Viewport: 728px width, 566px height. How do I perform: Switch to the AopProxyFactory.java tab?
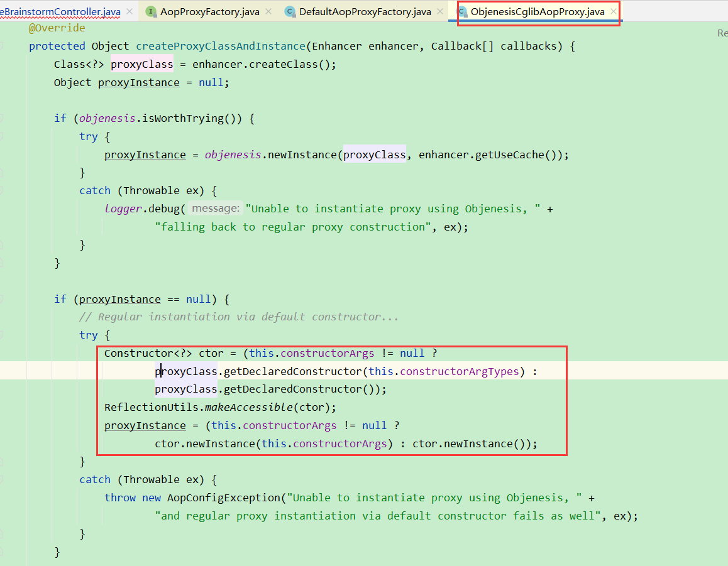[x=209, y=11]
